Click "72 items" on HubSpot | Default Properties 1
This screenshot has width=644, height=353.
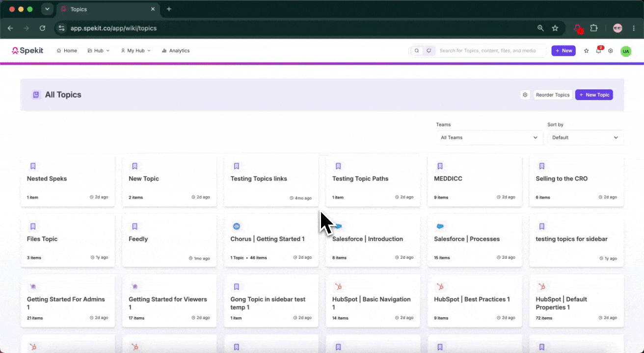(x=544, y=318)
